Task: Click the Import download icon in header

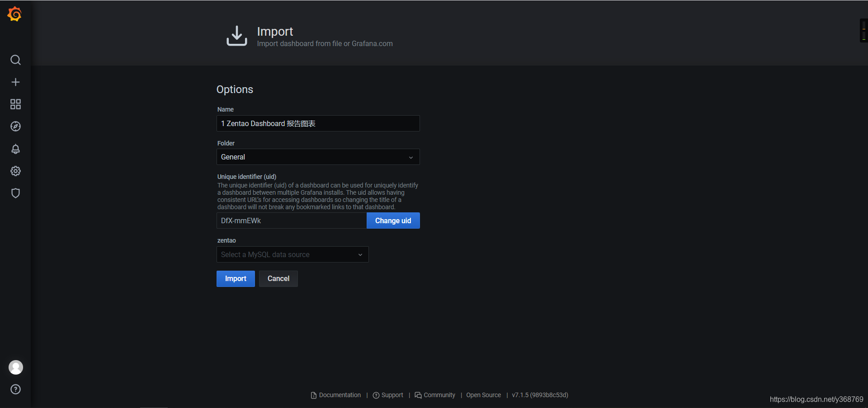Action: [x=237, y=36]
